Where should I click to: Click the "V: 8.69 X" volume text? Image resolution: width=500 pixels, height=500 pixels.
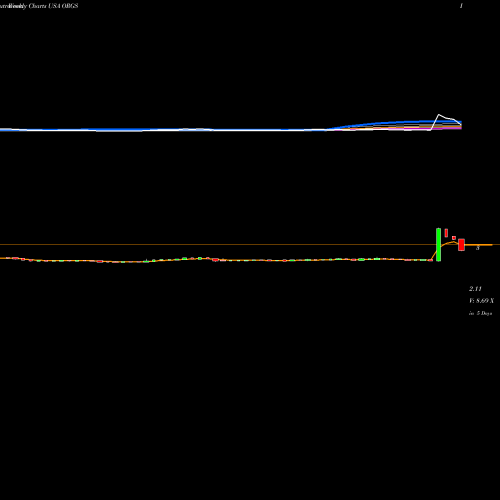[481, 301]
